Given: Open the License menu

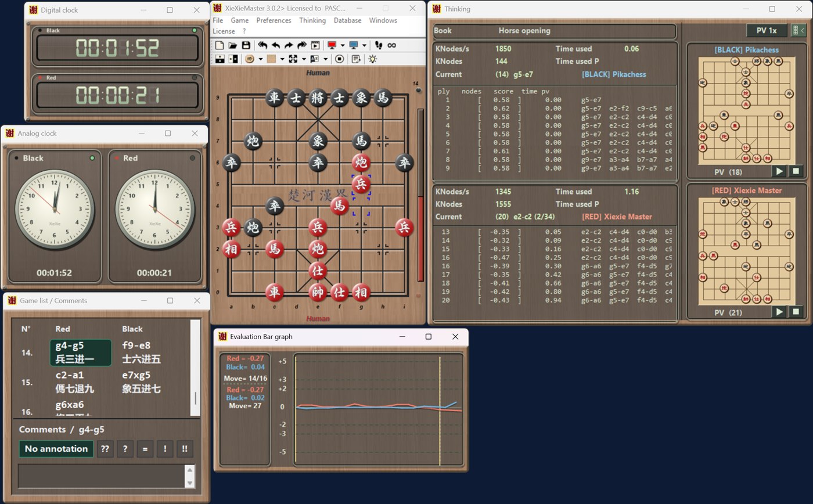Looking at the screenshot, I should [224, 31].
